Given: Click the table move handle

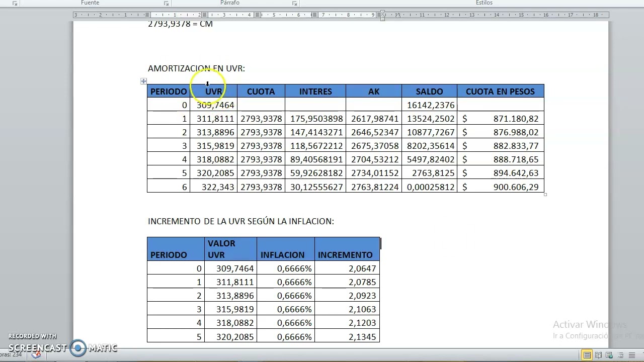Looking at the screenshot, I should 143,81.
